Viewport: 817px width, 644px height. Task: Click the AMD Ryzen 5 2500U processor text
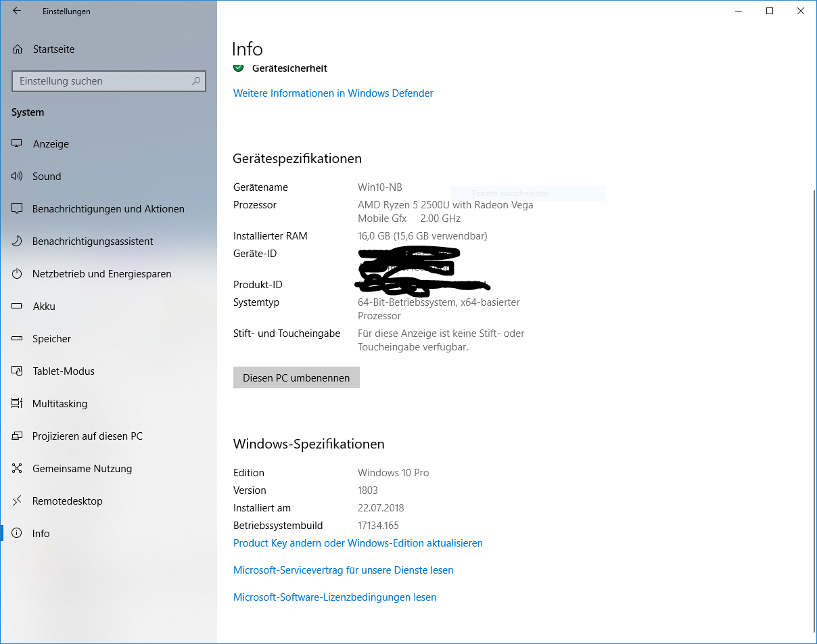pos(445,212)
